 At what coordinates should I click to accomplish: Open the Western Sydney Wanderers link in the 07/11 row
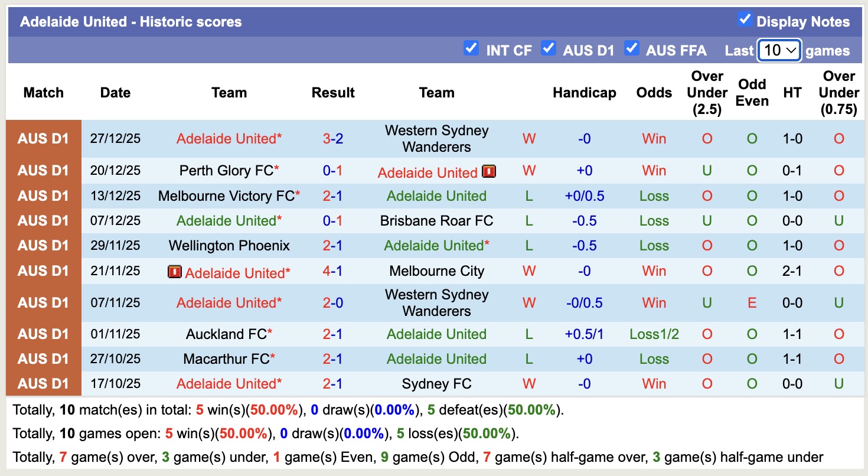pos(436,302)
